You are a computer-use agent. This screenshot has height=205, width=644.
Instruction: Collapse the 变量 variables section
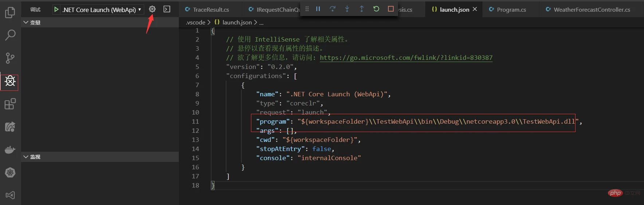tap(100, 22)
